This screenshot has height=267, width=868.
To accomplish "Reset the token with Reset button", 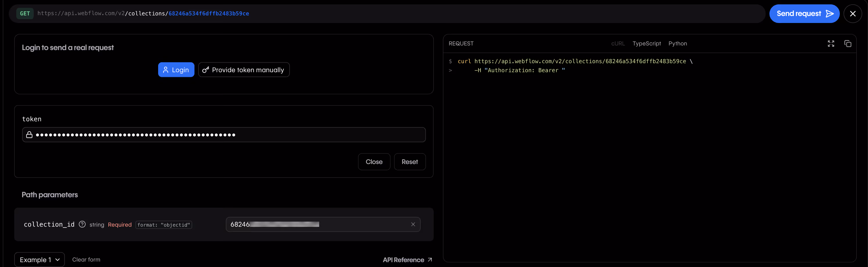I will (x=410, y=162).
